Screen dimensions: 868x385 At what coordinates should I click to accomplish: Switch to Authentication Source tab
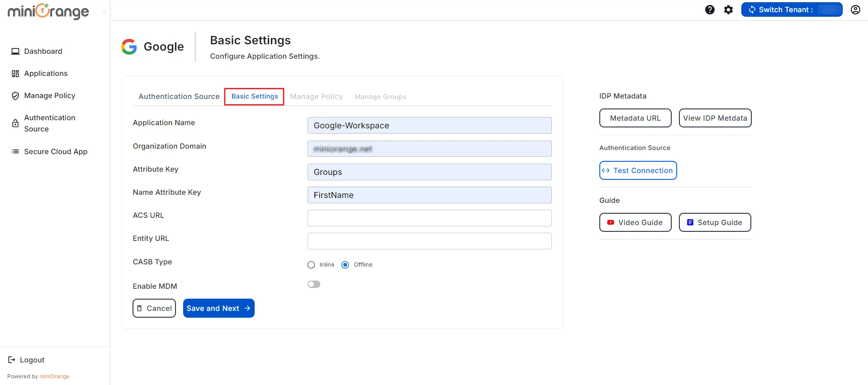tap(179, 96)
